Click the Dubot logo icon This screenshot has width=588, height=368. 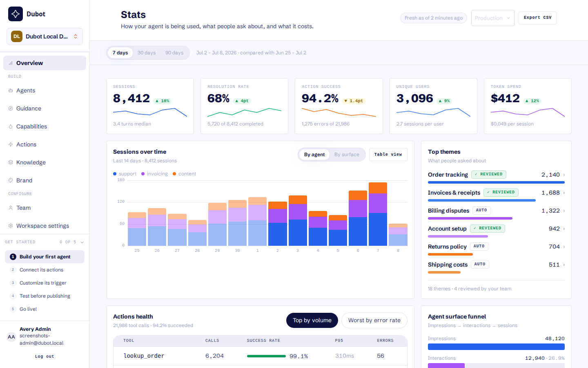16,14
